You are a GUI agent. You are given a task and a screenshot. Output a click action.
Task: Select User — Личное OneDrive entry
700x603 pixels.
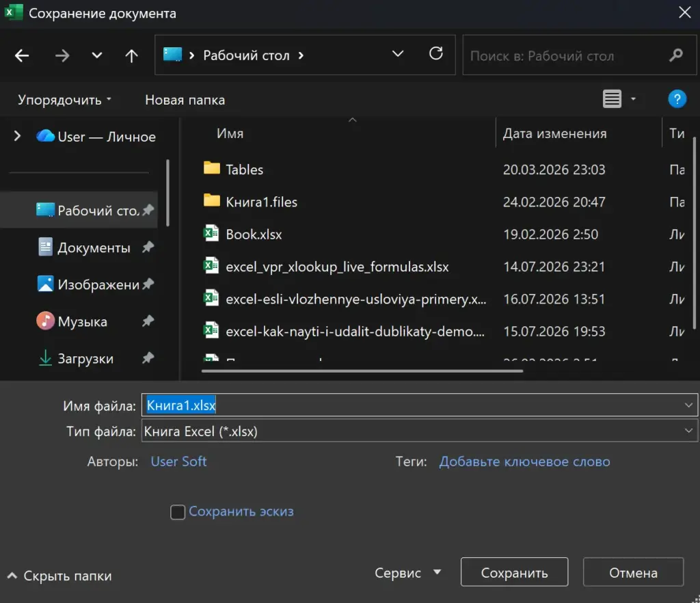(x=96, y=137)
